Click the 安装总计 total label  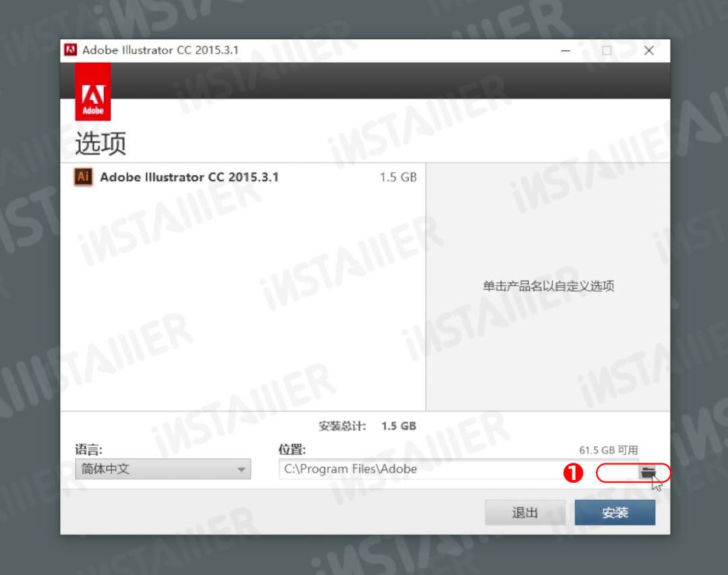point(342,426)
